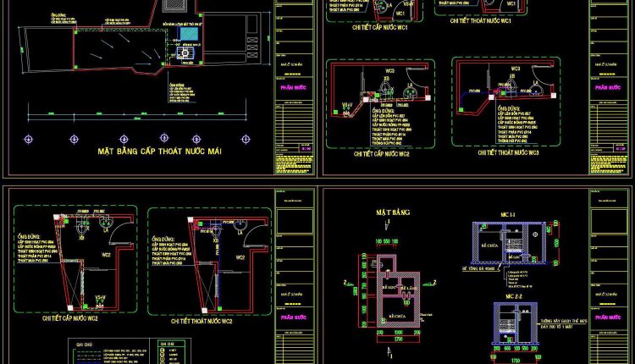
Task: Select the "GHI CHÚ" legend heading
Action: pyautogui.click(x=84, y=345)
